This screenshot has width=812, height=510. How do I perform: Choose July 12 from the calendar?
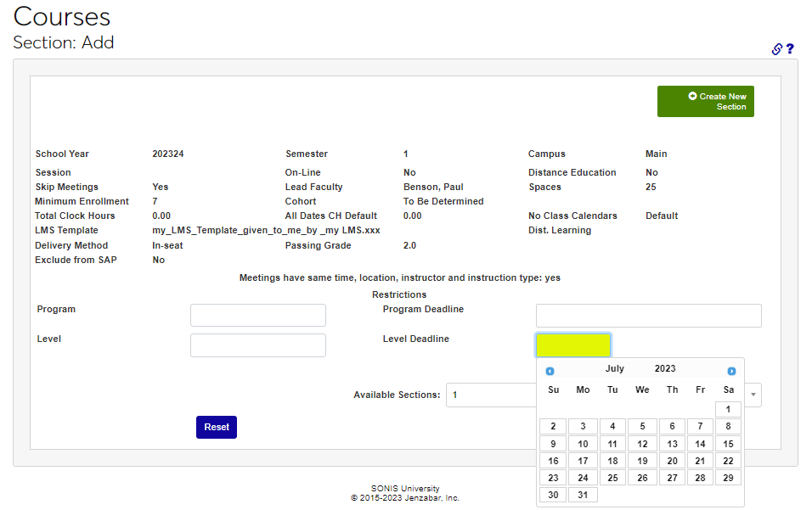click(x=642, y=444)
